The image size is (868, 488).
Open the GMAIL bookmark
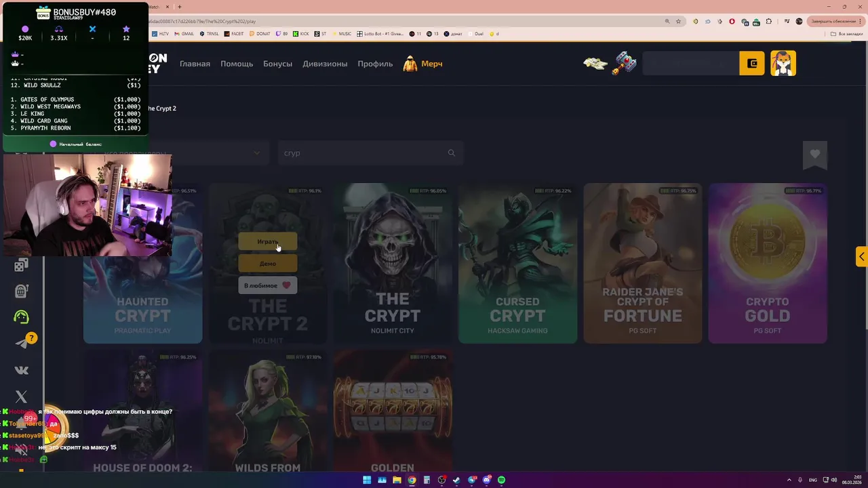pos(184,33)
